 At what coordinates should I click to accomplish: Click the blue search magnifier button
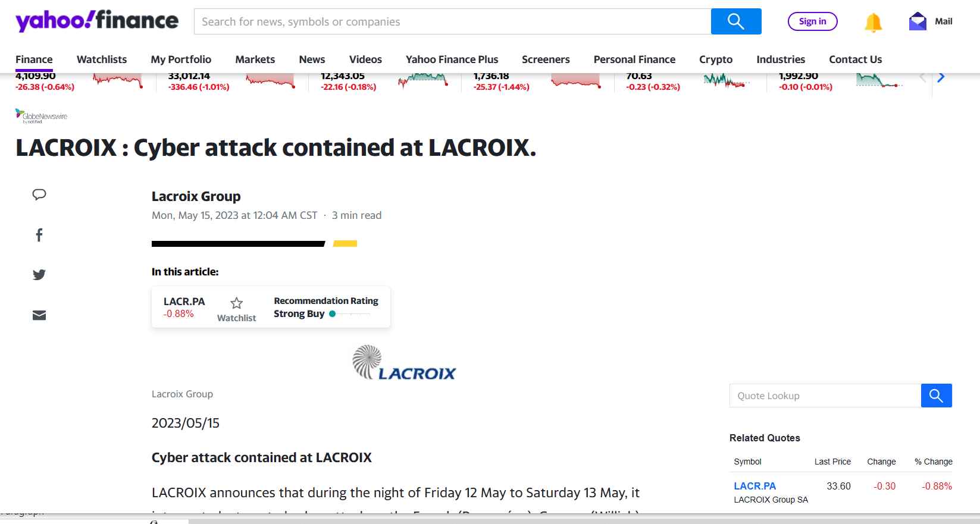(x=736, y=21)
